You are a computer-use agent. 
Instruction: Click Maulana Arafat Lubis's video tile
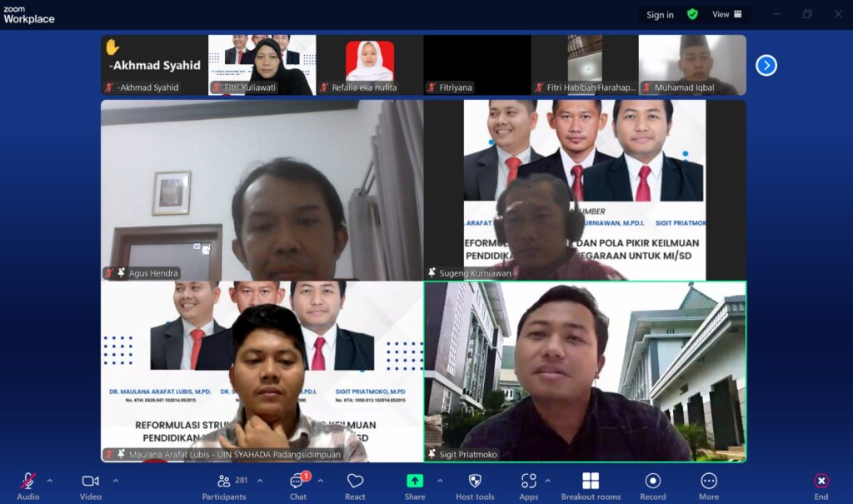tap(262, 372)
